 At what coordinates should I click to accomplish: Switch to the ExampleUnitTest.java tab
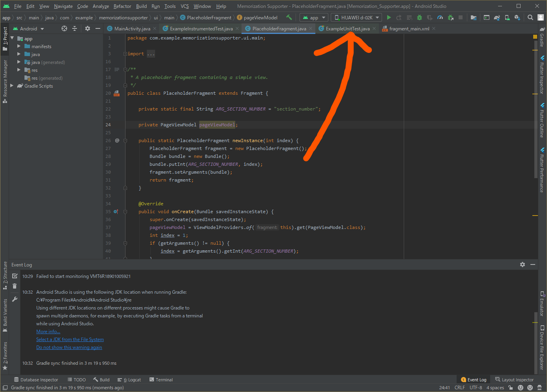click(x=348, y=28)
